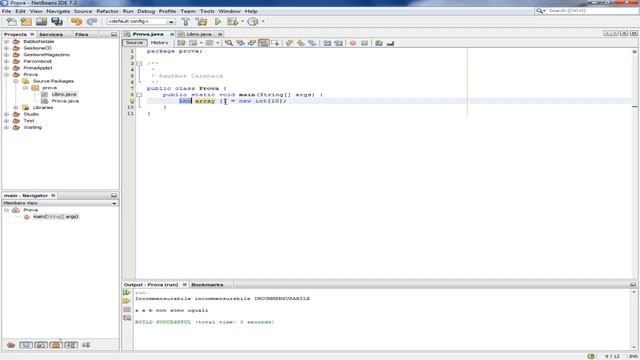This screenshot has height=360, width=640.
Task: Toggle Show Static Members filter in Navigator
Action: coord(41,345)
